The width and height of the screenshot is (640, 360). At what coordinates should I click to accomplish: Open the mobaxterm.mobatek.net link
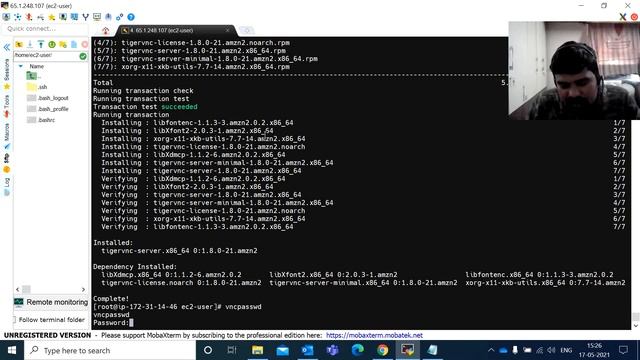(374, 336)
